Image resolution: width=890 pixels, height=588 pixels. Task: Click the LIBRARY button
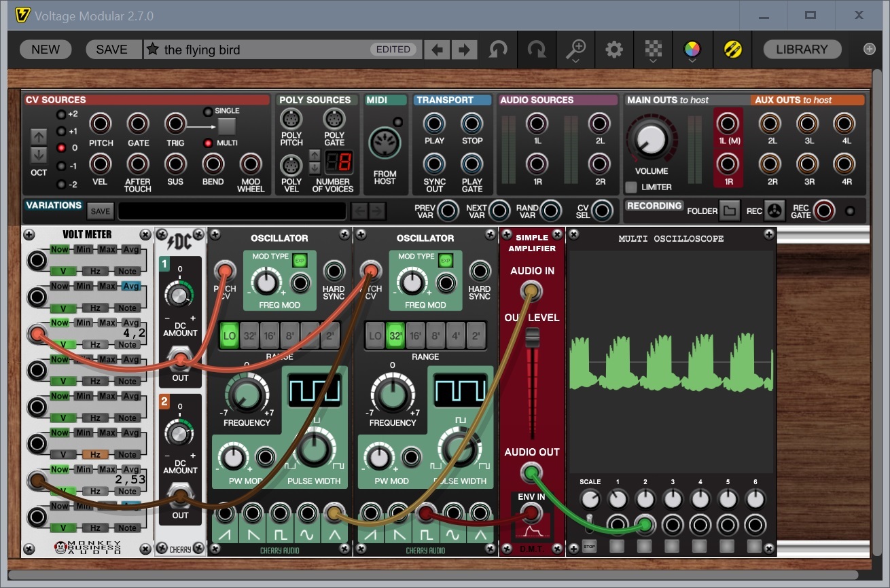(802, 50)
